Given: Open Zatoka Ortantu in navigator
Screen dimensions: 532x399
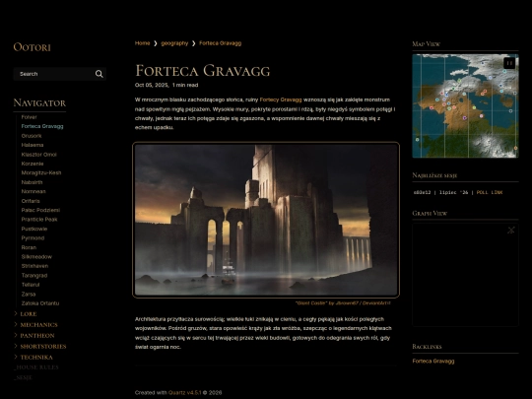Looking at the screenshot, I should point(40,303).
